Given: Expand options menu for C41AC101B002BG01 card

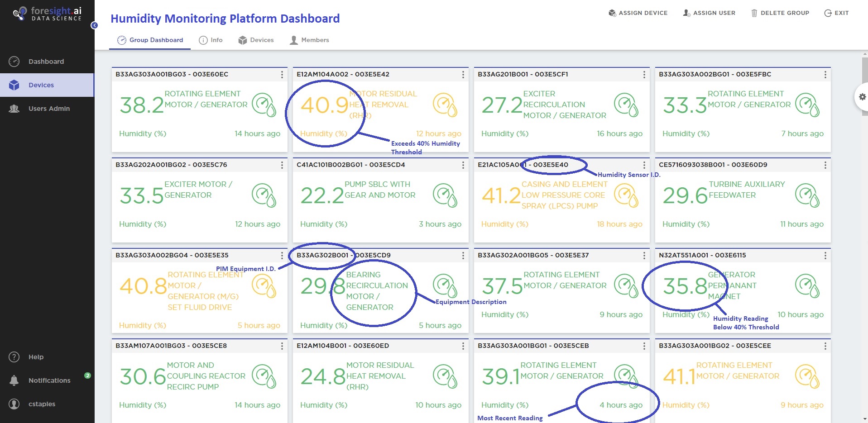Looking at the screenshot, I should (463, 165).
